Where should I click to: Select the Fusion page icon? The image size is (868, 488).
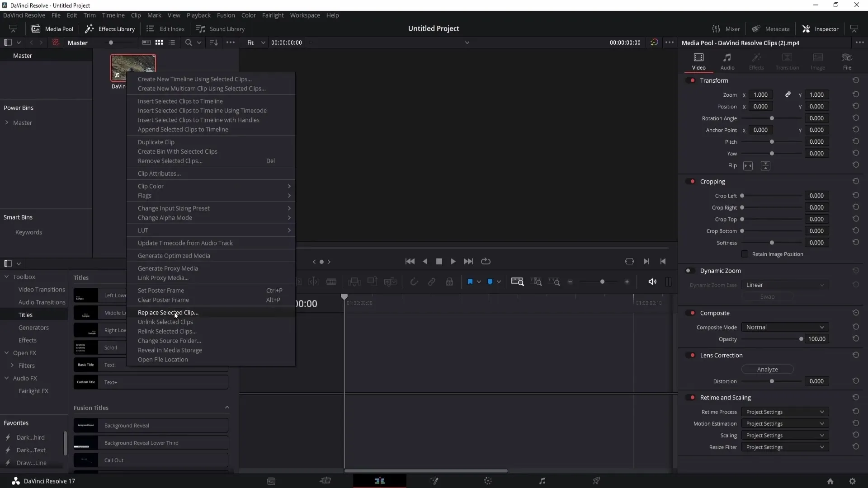434,481
